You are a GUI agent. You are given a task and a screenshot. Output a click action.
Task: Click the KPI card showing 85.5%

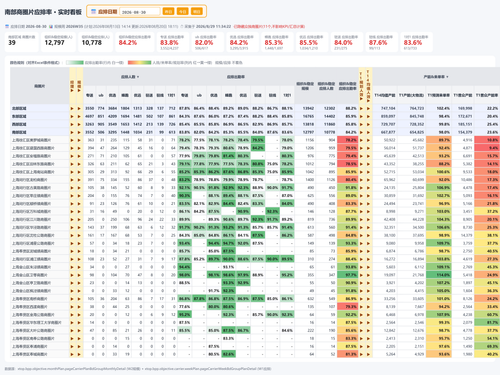click(x=312, y=42)
